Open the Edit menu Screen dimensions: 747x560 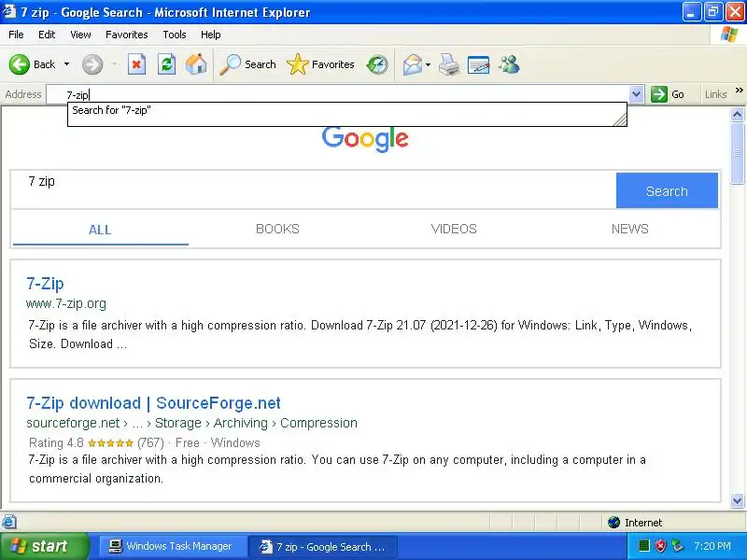pyautogui.click(x=47, y=35)
